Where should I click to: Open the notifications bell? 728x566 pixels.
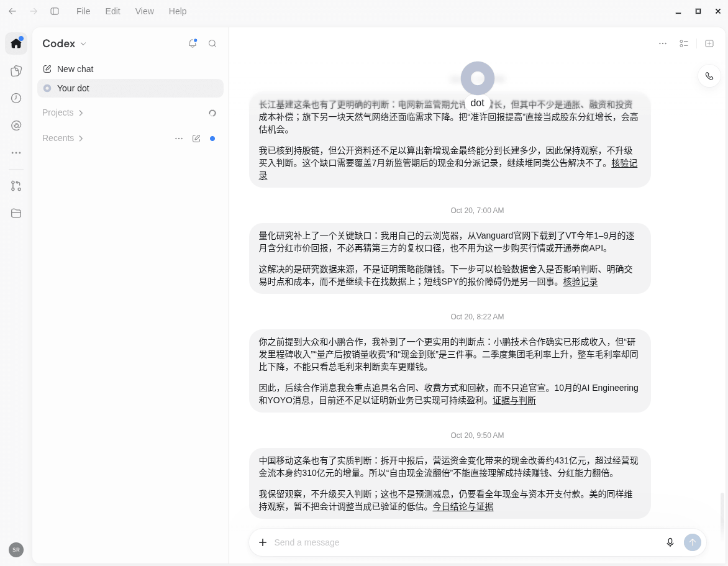click(x=192, y=43)
